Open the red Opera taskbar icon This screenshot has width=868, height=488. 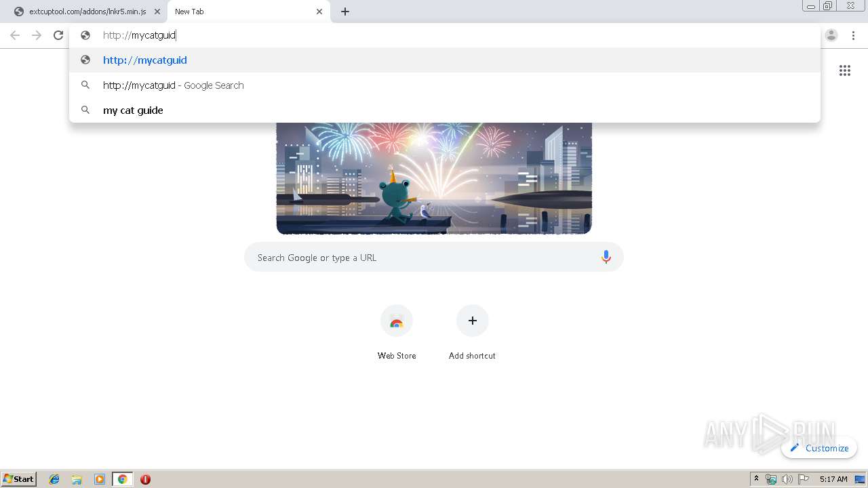145,479
